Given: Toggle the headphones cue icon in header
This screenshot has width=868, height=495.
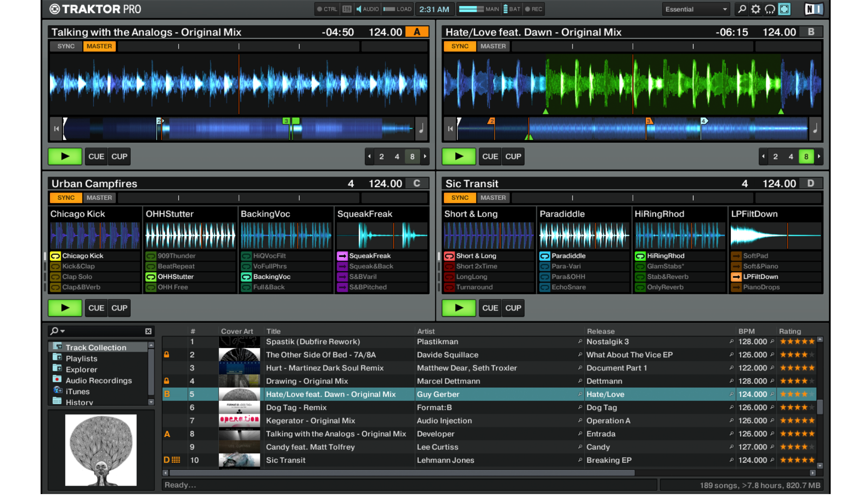Looking at the screenshot, I should 770,9.
